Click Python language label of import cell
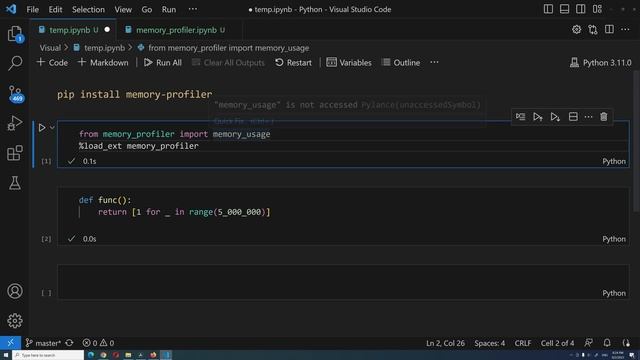This screenshot has height=360, width=640. 614,161
